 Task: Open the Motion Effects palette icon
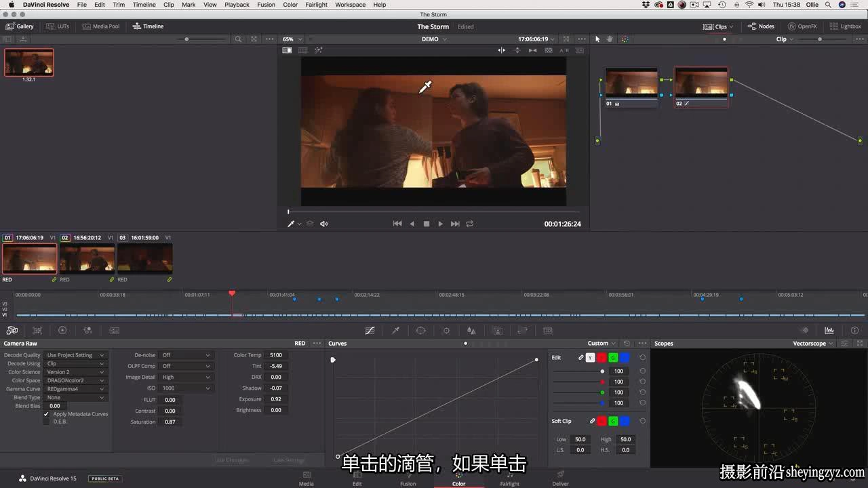(x=114, y=330)
